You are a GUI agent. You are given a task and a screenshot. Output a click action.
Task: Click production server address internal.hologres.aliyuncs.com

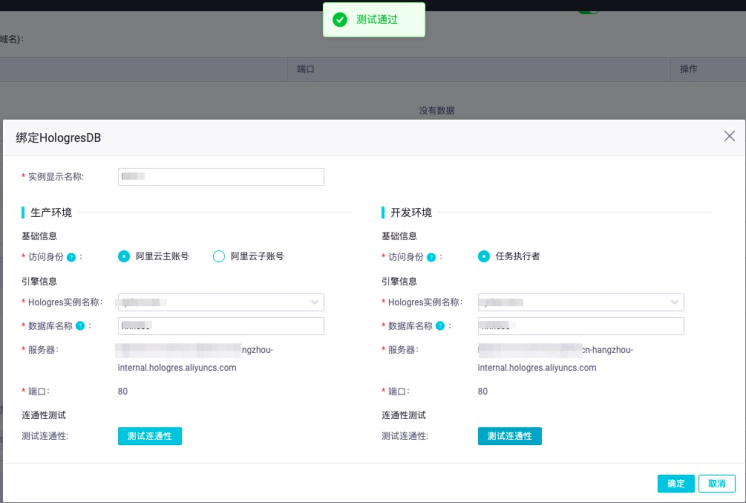pyautogui.click(x=177, y=368)
